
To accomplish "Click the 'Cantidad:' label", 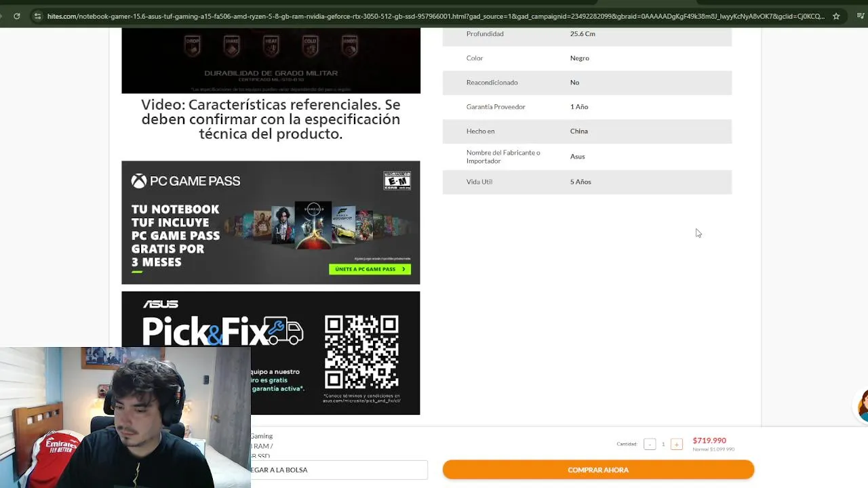I will (x=627, y=444).
